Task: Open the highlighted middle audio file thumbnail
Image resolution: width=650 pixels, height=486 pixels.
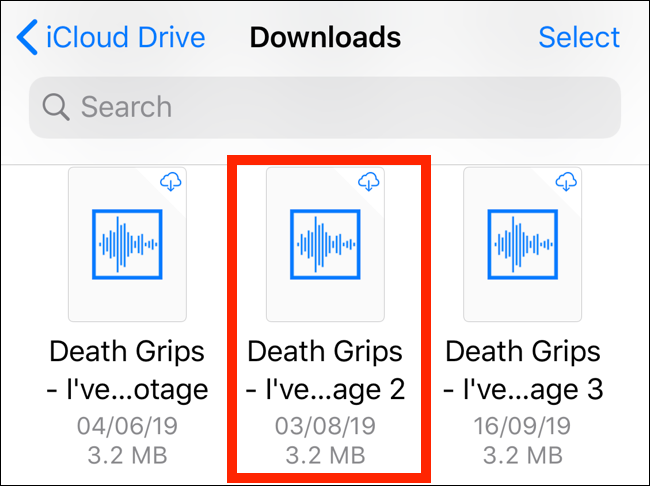Action: [325, 244]
